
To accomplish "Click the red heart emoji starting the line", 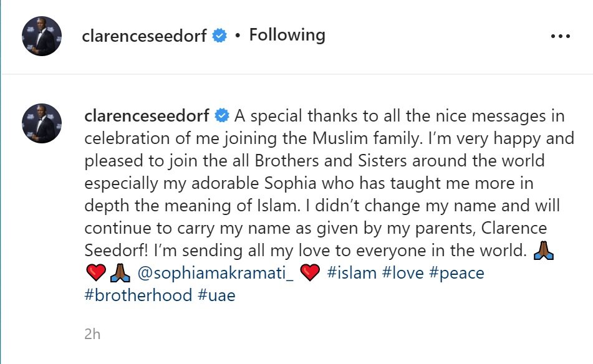I will (x=94, y=273).
